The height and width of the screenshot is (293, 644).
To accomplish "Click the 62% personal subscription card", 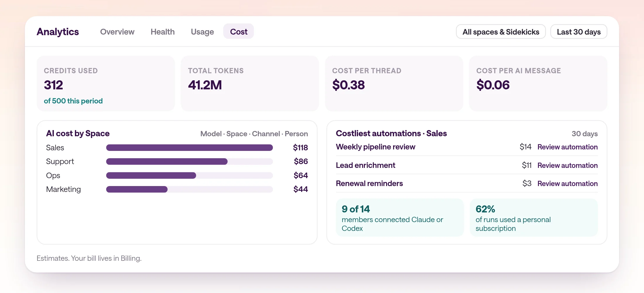I will pyautogui.click(x=534, y=217).
